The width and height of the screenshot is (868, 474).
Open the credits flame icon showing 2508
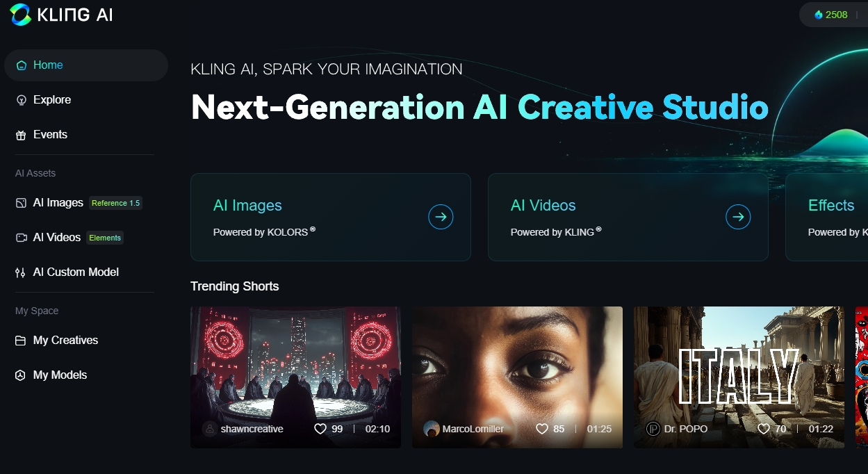pyautogui.click(x=819, y=15)
